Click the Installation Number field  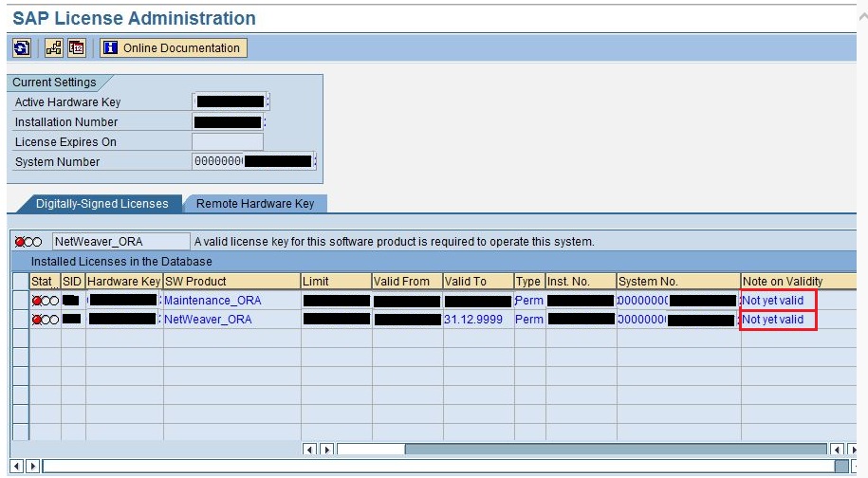point(229,121)
